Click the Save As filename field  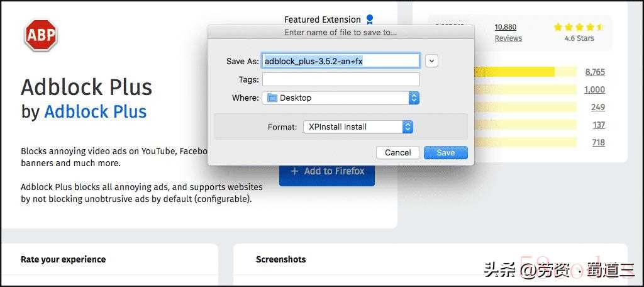(x=340, y=60)
